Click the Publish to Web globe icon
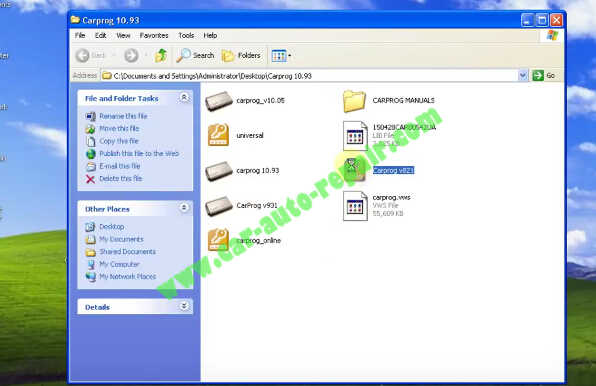The image size is (596, 386). pos(90,154)
